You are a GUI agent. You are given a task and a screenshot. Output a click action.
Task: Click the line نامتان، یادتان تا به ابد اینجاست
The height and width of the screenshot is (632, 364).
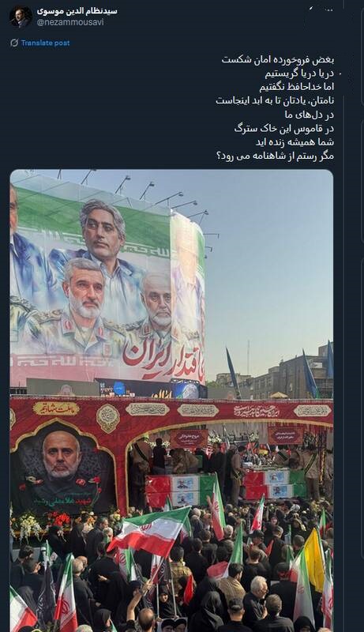(275, 101)
